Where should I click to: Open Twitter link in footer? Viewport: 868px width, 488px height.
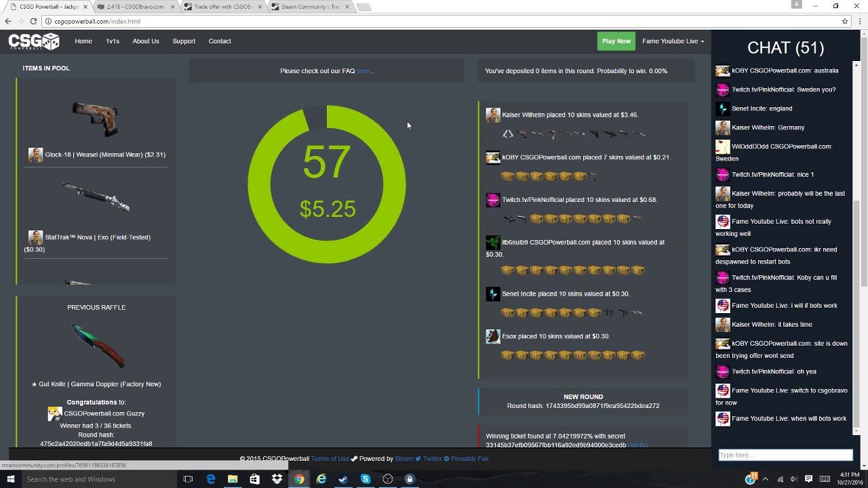tap(432, 459)
